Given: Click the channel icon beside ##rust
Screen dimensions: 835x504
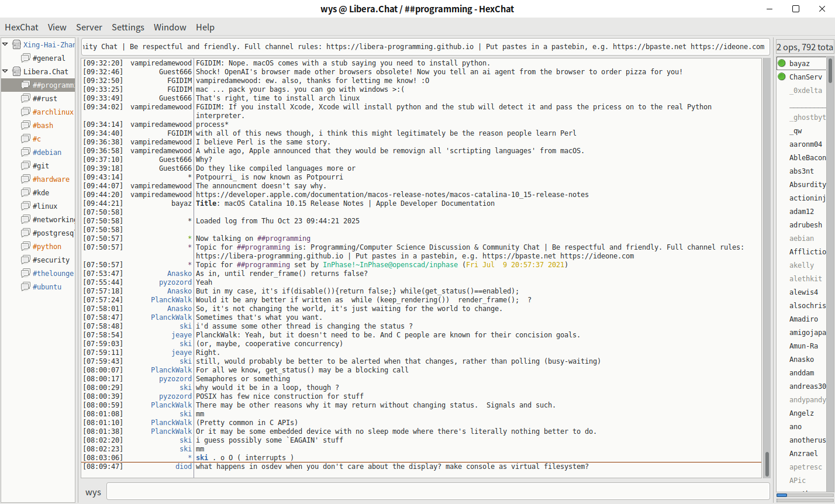Looking at the screenshot, I should pyautogui.click(x=26, y=98).
